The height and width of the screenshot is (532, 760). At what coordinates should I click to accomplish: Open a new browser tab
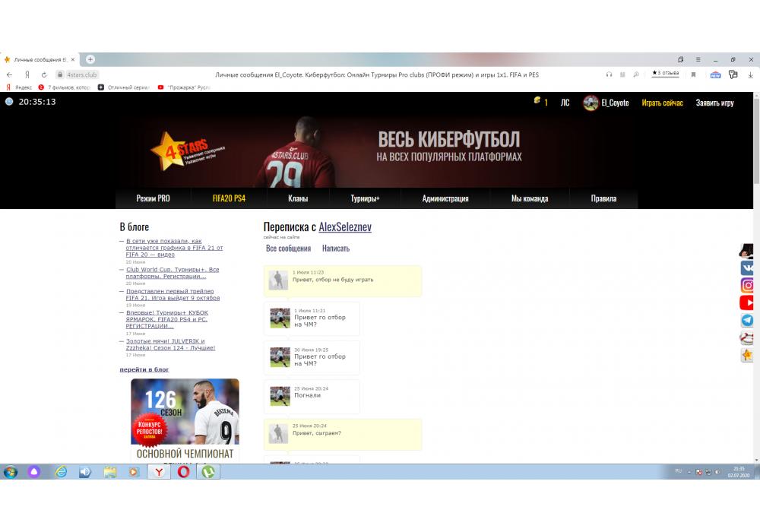pos(90,59)
